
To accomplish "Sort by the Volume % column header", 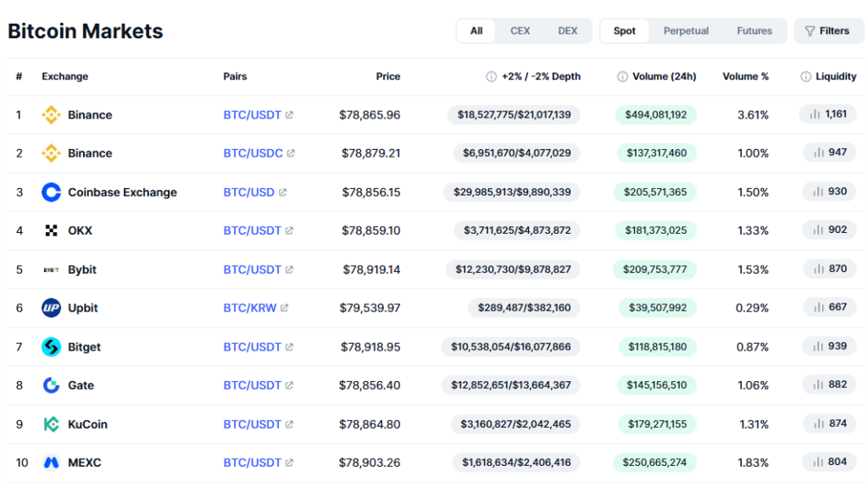I will pos(745,76).
